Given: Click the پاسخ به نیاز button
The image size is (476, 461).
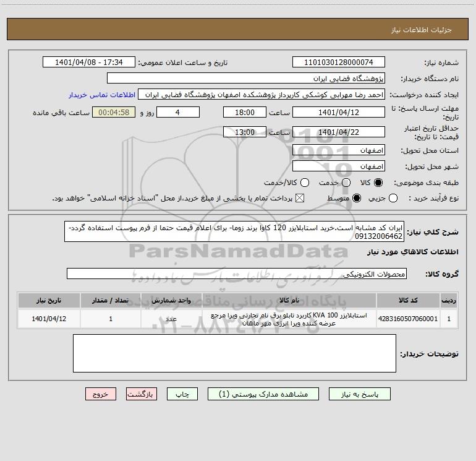Looking at the screenshot, I should tap(359, 394).
